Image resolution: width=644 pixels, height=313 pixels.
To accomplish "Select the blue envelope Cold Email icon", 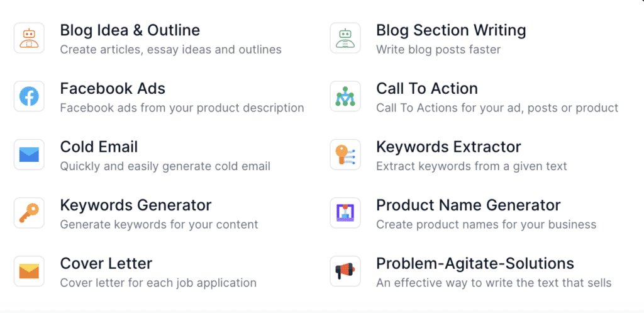I will click(x=29, y=154).
